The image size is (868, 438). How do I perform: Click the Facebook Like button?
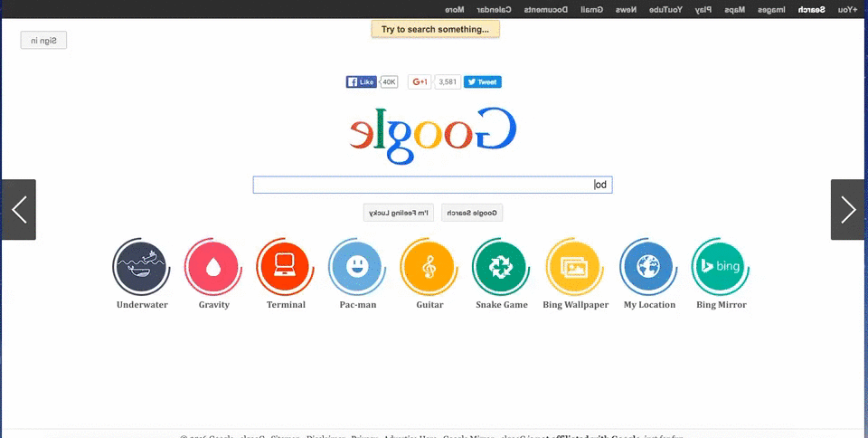(362, 82)
